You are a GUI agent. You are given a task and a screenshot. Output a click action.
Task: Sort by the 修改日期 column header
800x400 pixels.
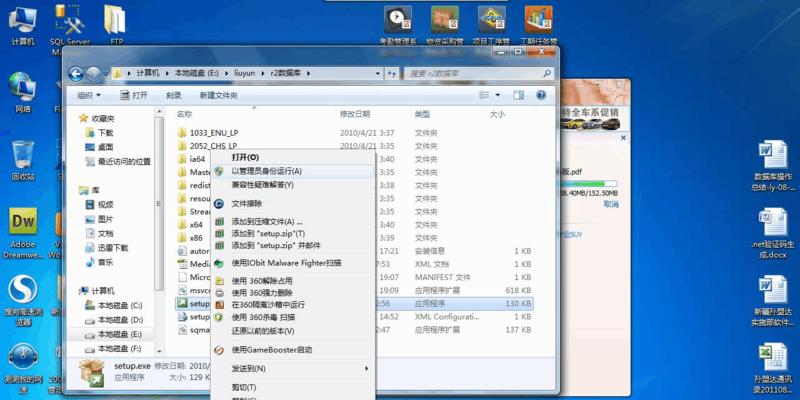pos(355,114)
